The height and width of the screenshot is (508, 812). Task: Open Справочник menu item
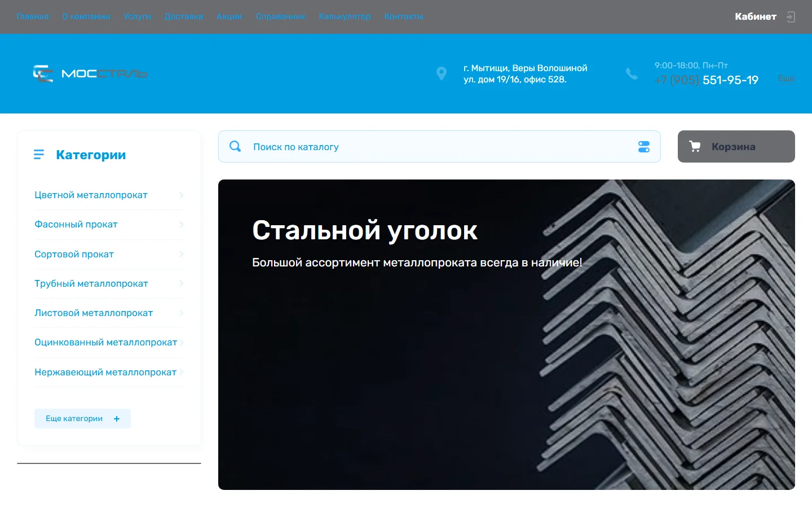pyautogui.click(x=281, y=16)
